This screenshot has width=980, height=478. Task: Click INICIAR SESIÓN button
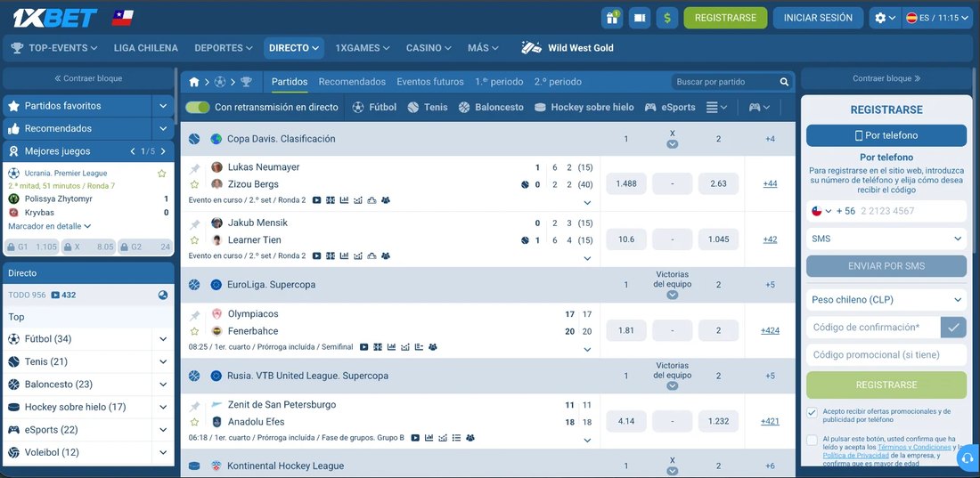tap(818, 18)
